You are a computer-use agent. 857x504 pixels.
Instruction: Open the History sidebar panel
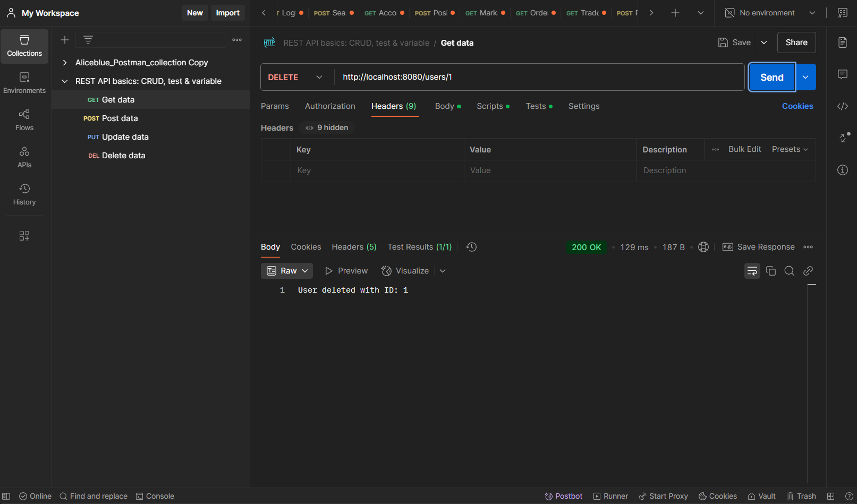tap(24, 195)
